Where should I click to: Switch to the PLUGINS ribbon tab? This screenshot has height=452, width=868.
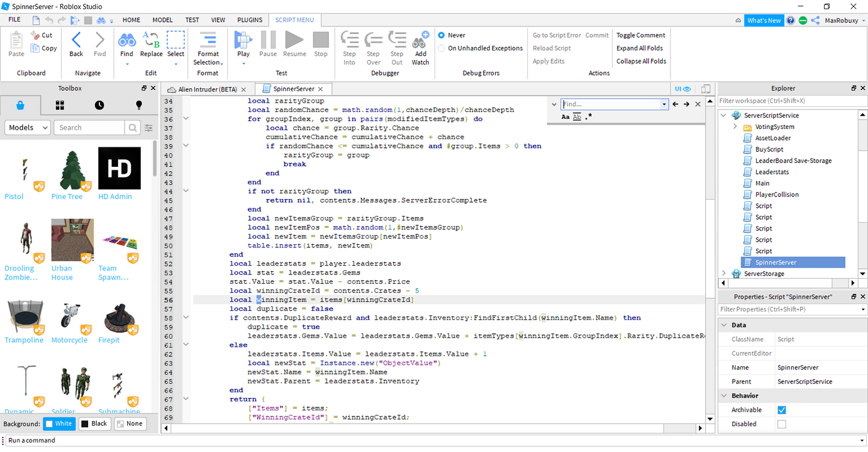250,20
